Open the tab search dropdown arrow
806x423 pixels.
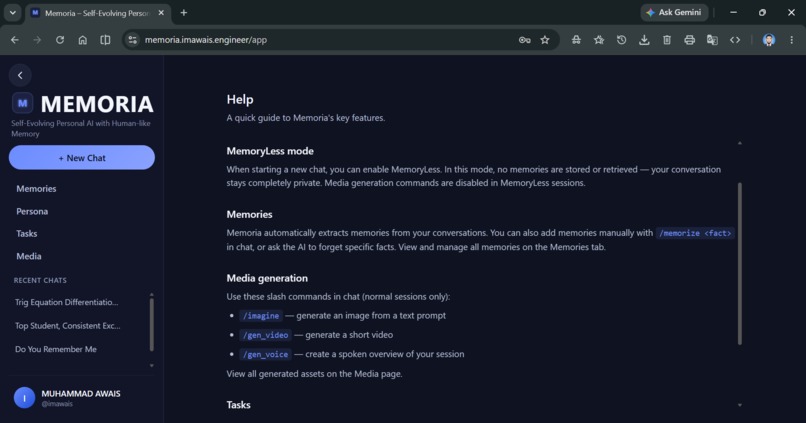coord(12,13)
